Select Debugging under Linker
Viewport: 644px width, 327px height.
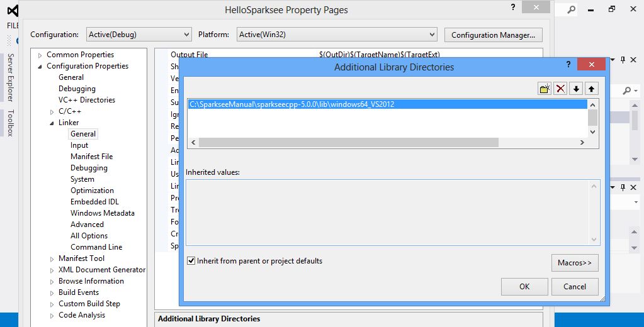(x=89, y=168)
